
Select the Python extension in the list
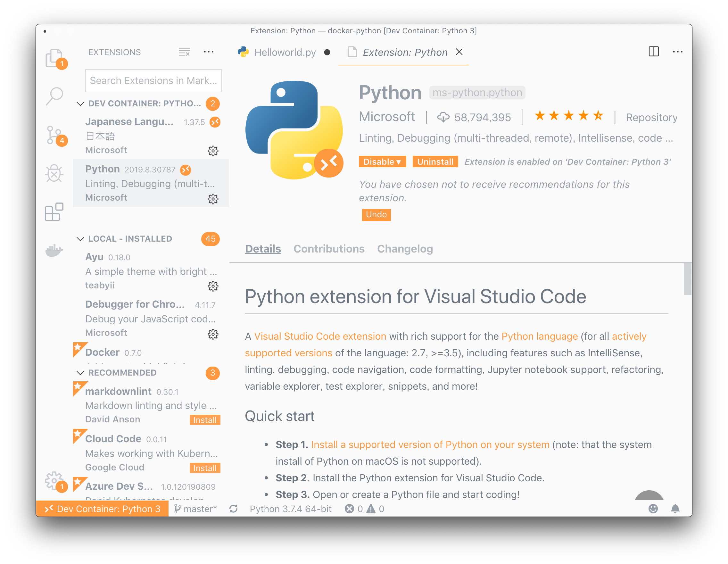151,183
